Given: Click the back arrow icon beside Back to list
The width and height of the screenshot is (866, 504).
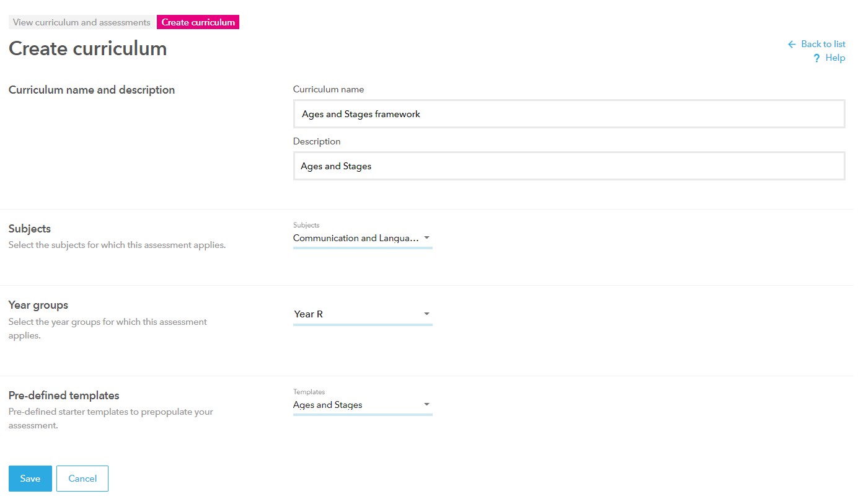Looking at the screenshot, I should pos(792,45).
